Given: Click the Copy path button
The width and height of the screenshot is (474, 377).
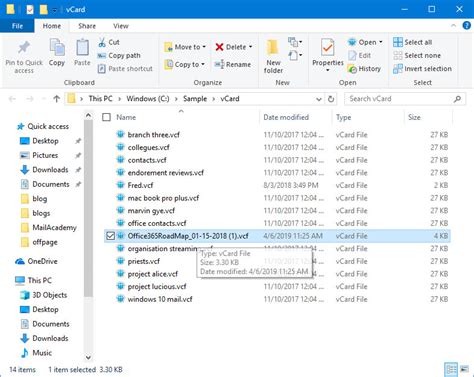Looking at the screenshot, I should click(119, 56).
